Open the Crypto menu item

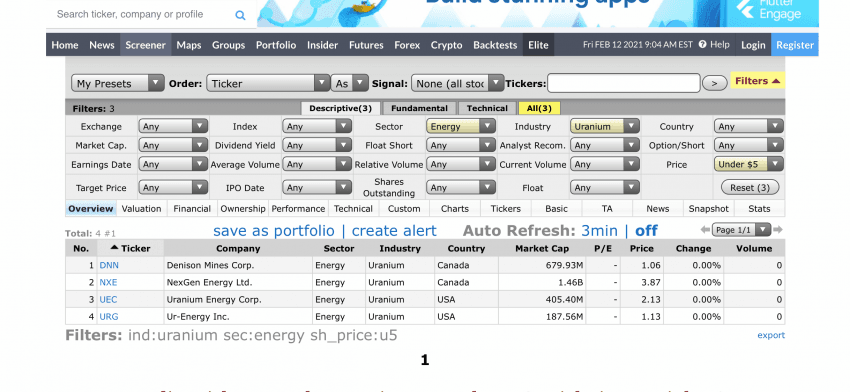447,45
